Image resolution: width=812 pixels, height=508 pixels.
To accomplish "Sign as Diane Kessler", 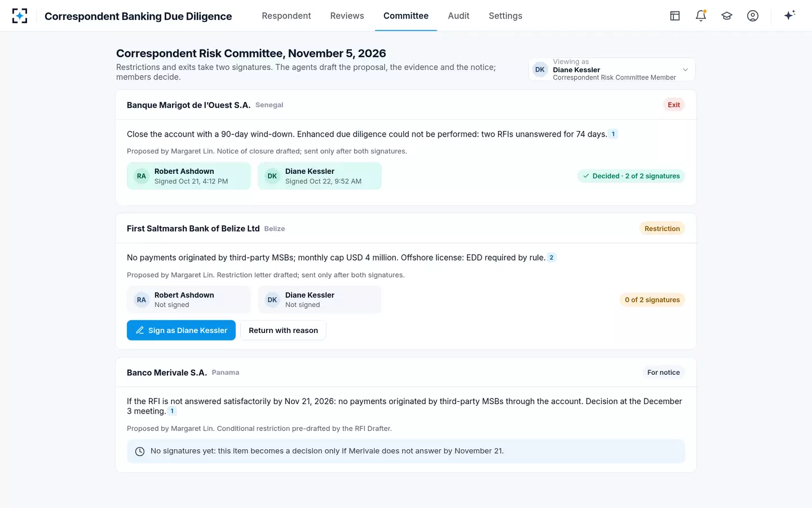I will point(181,330).
